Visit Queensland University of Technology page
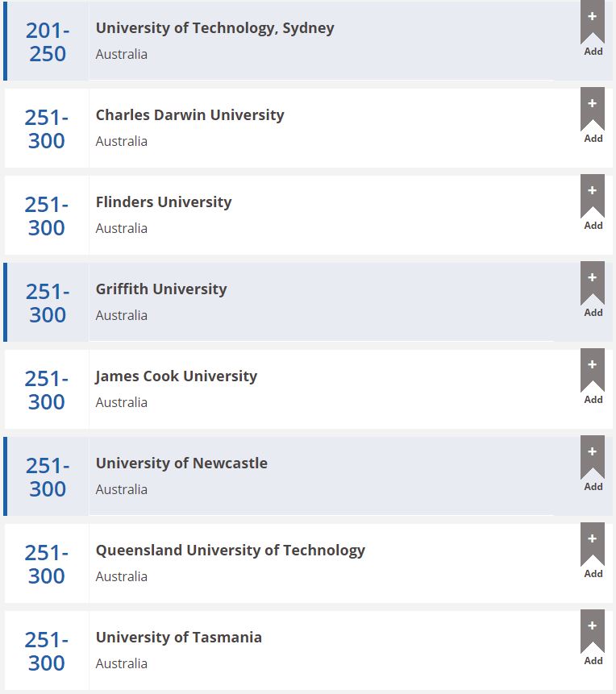The image size is (616, 694). pyautogui.click(x=230, y=551)
